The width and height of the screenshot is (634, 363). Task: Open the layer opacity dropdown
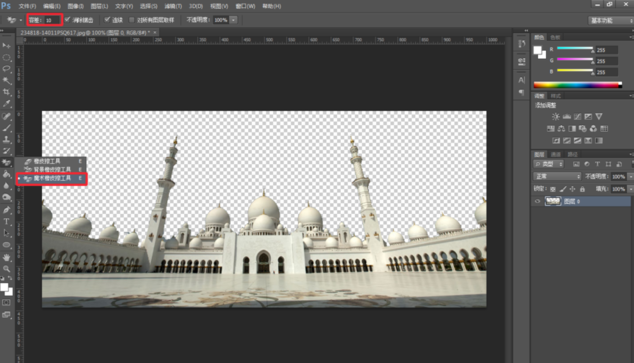click(630, 177)
